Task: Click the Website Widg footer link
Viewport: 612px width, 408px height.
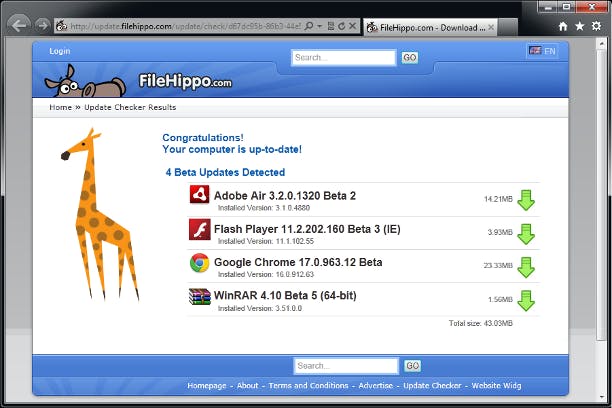Action: [x=496, y=386]
